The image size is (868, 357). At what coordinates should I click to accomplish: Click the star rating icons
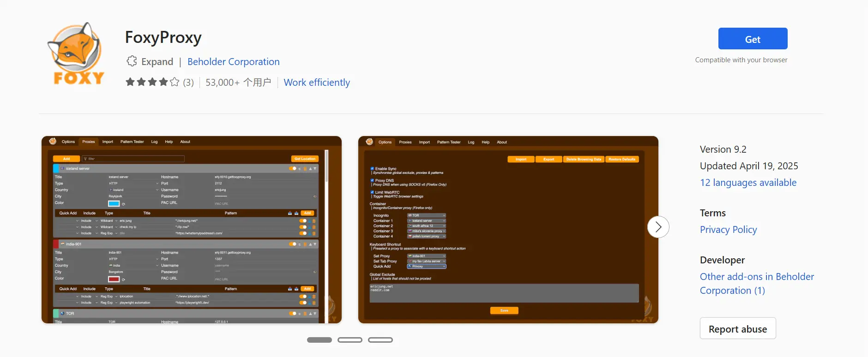click(152, 82)
